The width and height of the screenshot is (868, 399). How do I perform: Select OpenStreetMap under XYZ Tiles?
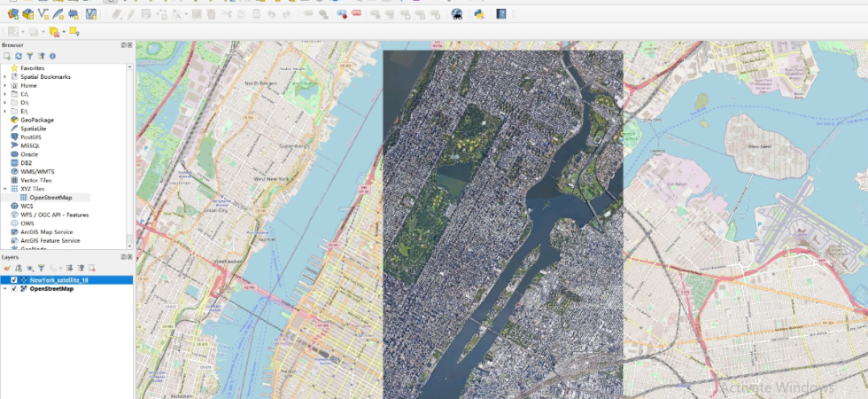pos(50,198)
